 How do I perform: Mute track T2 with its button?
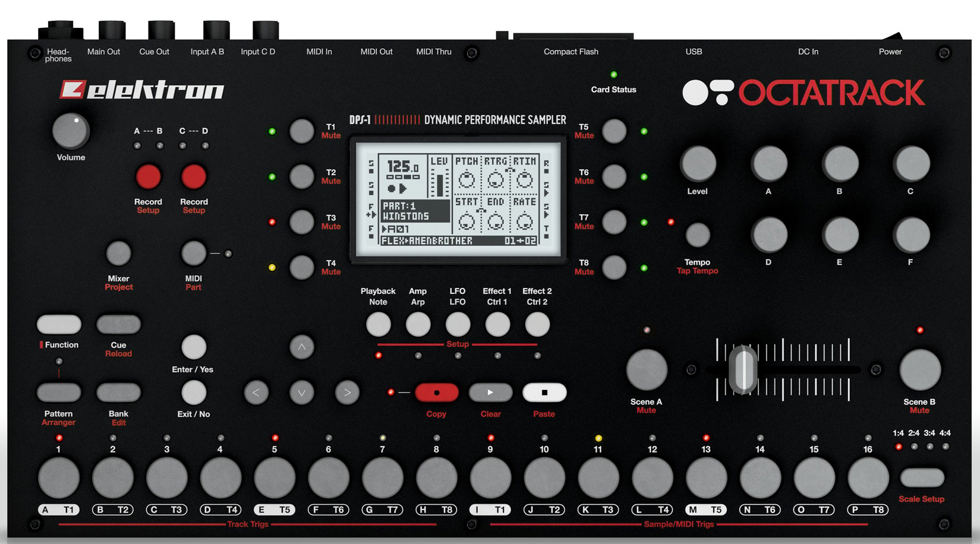[302, 177]
